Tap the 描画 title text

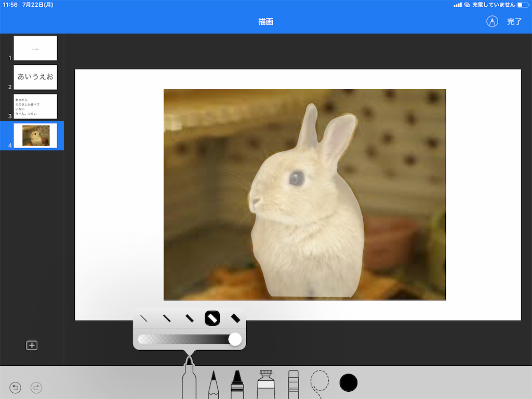tap(265, 22)
